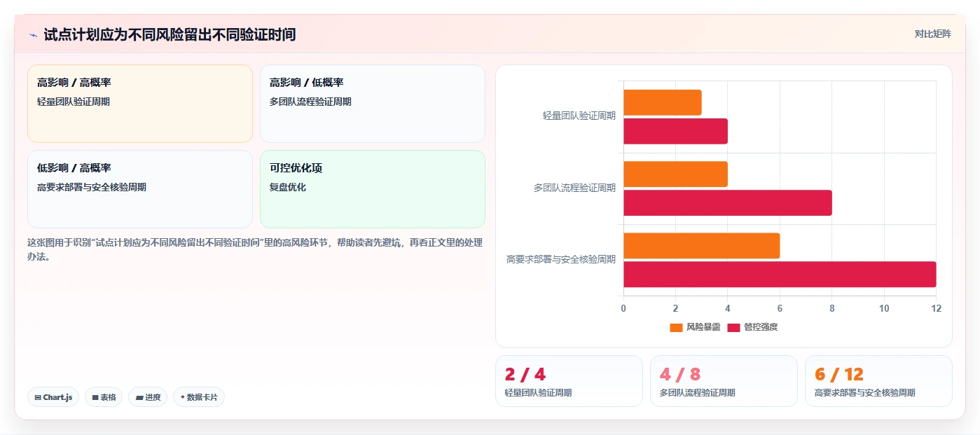The width and height of the screenshot is (980, 435).
Task: Open the 高影响 / 低概率 card
Action: 373,104
